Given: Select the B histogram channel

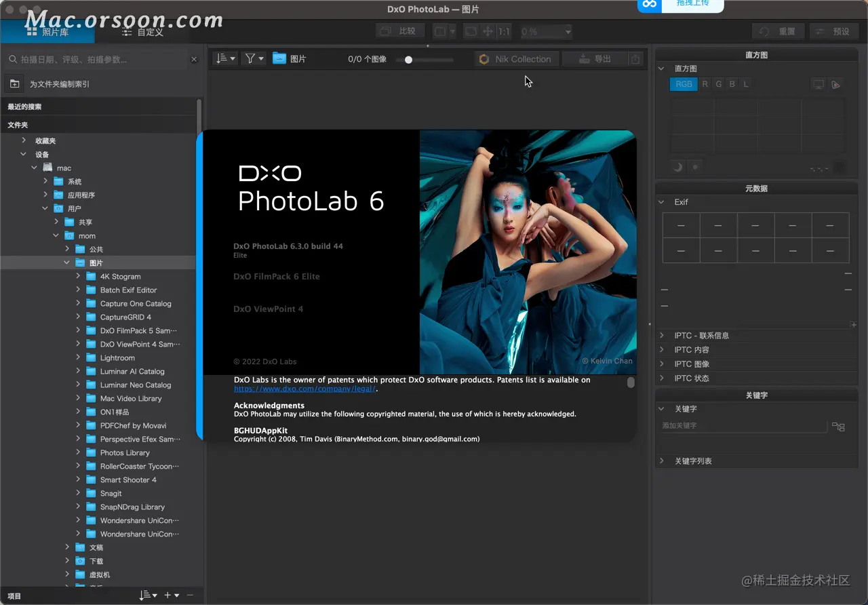Looking at the screenshot, I should pos(732,84).
